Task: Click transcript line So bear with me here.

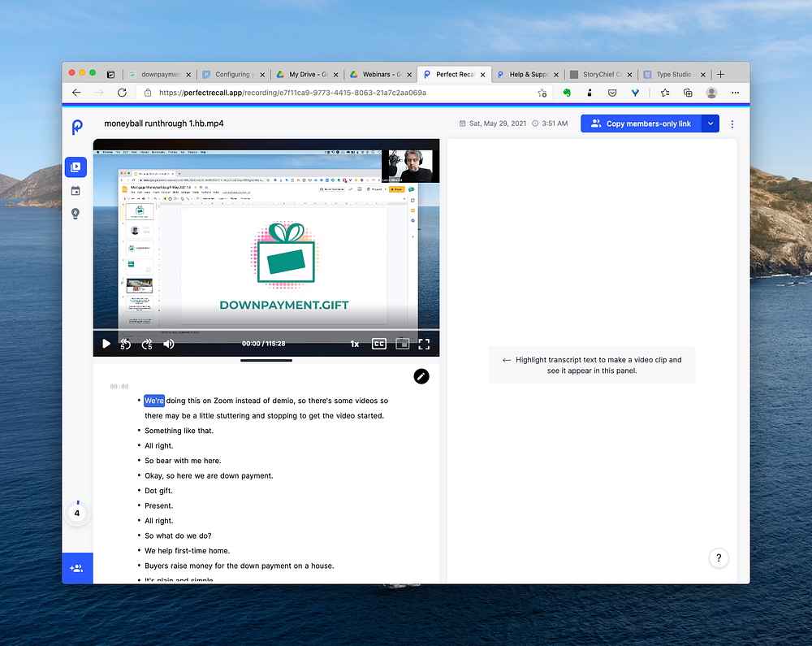Action: 183,461
